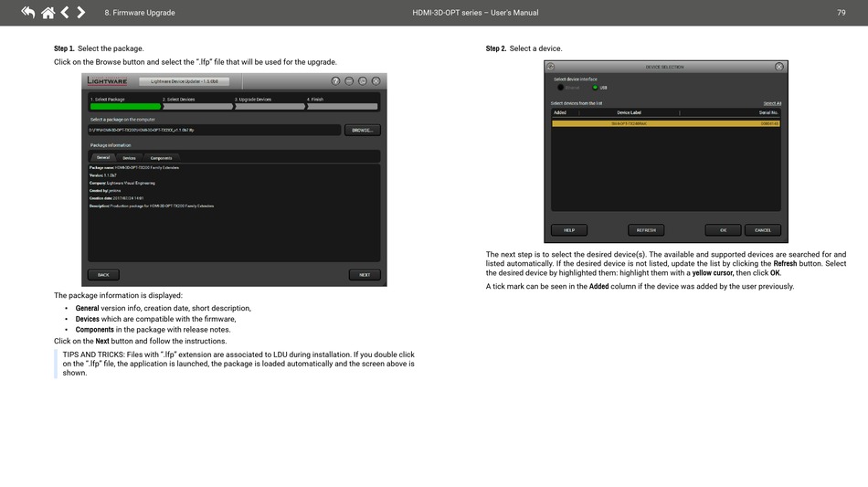Click the Select Package green progress step

point(125,106)
